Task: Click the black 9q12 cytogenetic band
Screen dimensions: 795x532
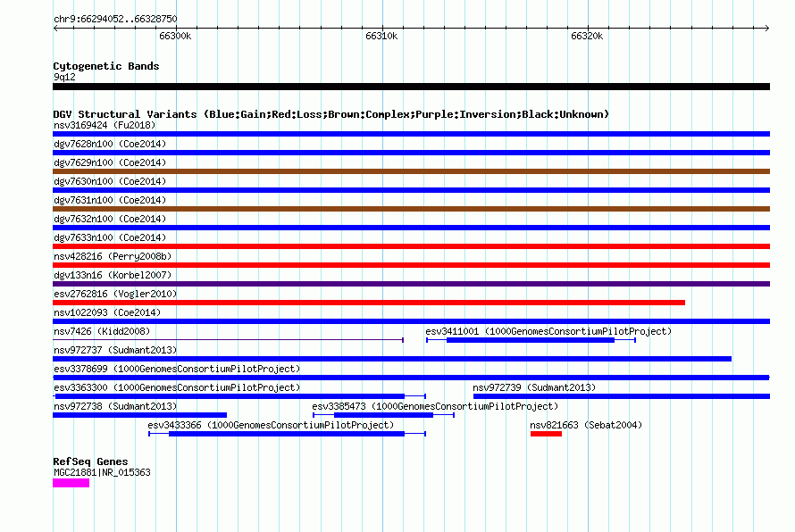Action: [x=411, y=87]
